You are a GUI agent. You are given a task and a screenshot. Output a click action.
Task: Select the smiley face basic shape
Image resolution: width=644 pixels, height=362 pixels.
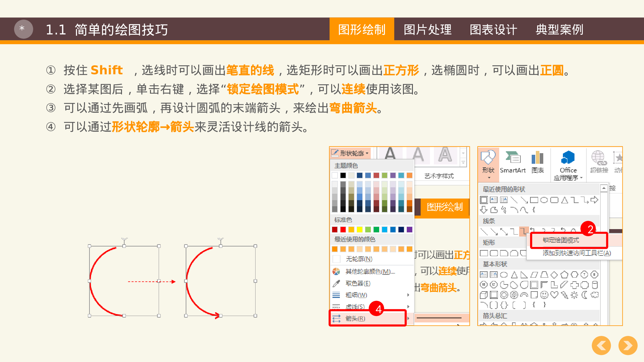pos(544,295)
